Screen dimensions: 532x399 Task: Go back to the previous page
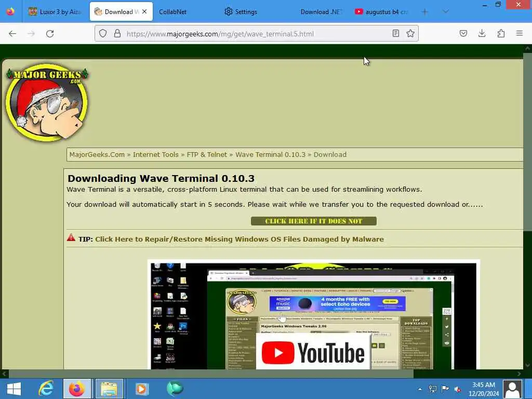pos(12,34)
